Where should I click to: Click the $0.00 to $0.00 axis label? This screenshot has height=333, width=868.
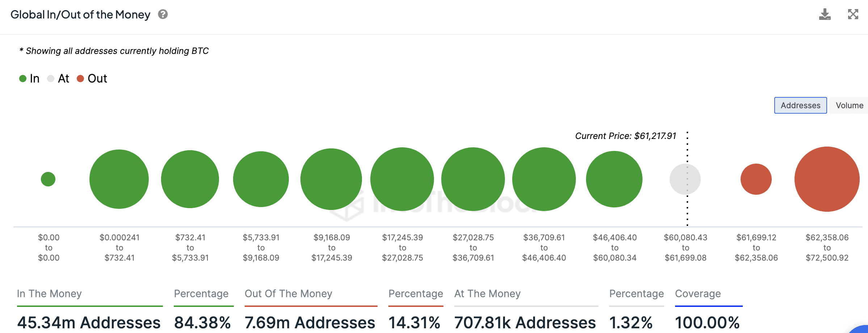click(x=49, y=248)
